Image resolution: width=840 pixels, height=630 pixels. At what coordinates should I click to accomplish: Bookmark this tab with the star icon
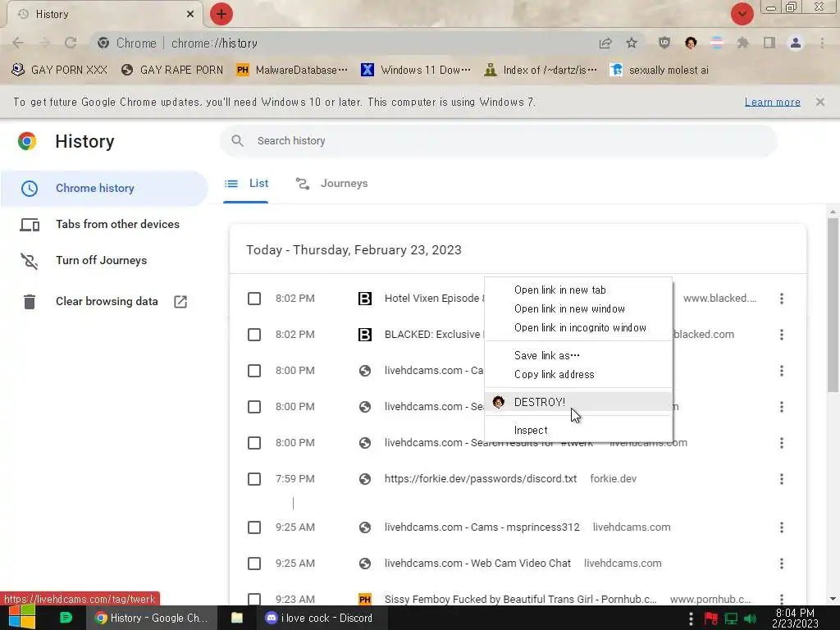click(632, 43)
